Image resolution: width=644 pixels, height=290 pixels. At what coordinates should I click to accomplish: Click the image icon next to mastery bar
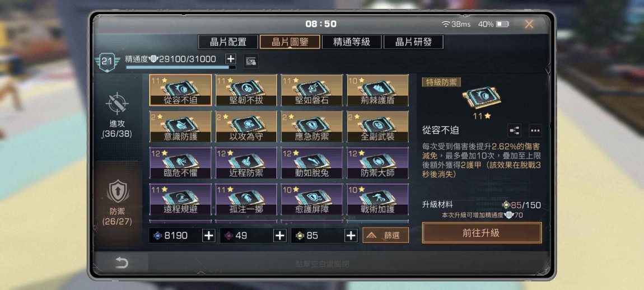pos(250,62)
